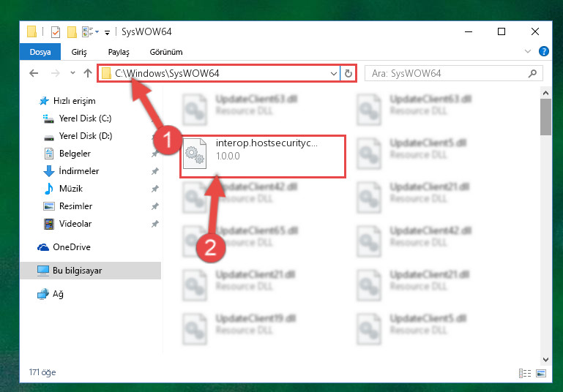Switch to the Paylaş ribbon tab

tap(119, 52)
